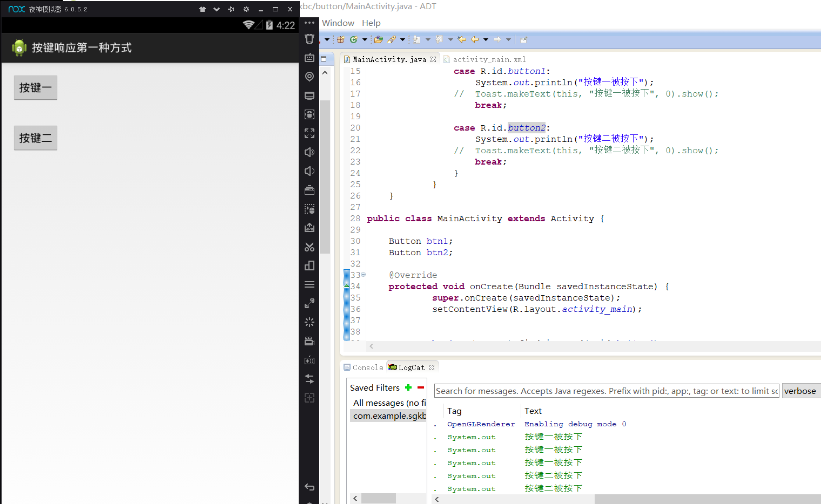Expand Search toolbar dropdown arrow
The image size is (821, 504).
402,39
